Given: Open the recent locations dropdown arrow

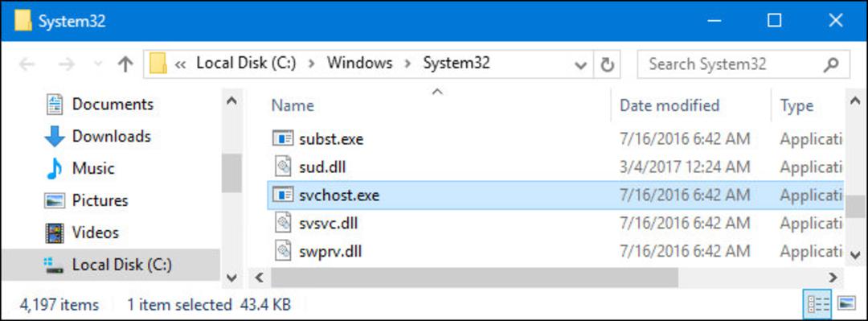Looking at the screenshot, I should (98, 65).
